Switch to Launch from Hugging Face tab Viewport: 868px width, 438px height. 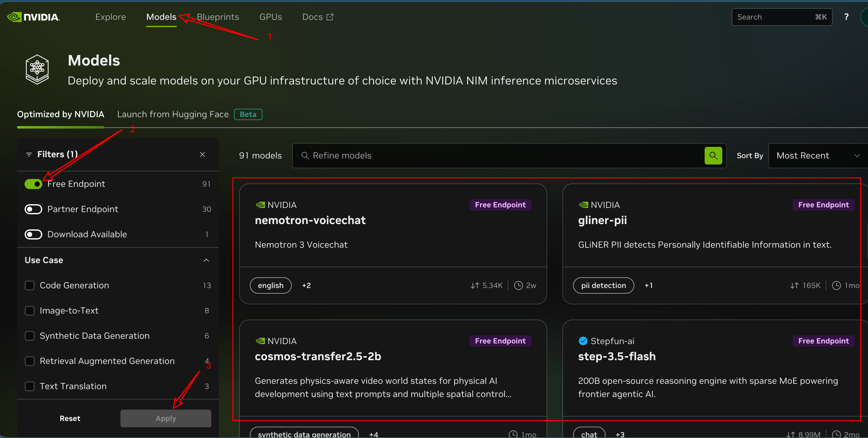click(x=173, y=114)
